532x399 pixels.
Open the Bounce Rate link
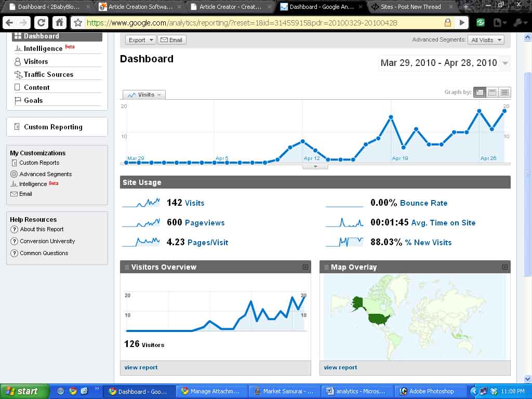point(423,203)
